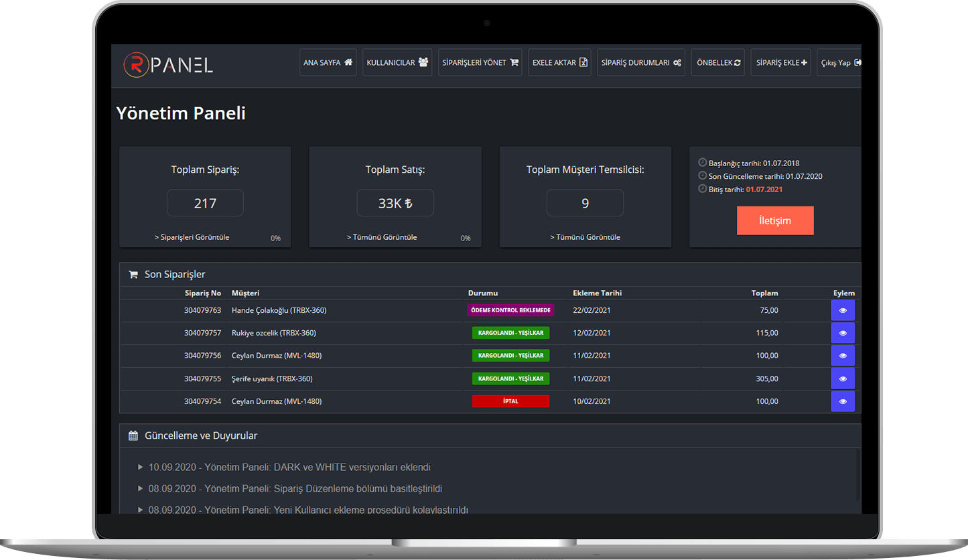Click the ÖDEME KONTROL BEKLEMEDE status badge
Image resolution: width=968 pixels, height=560 pixels.
(510, 310)
